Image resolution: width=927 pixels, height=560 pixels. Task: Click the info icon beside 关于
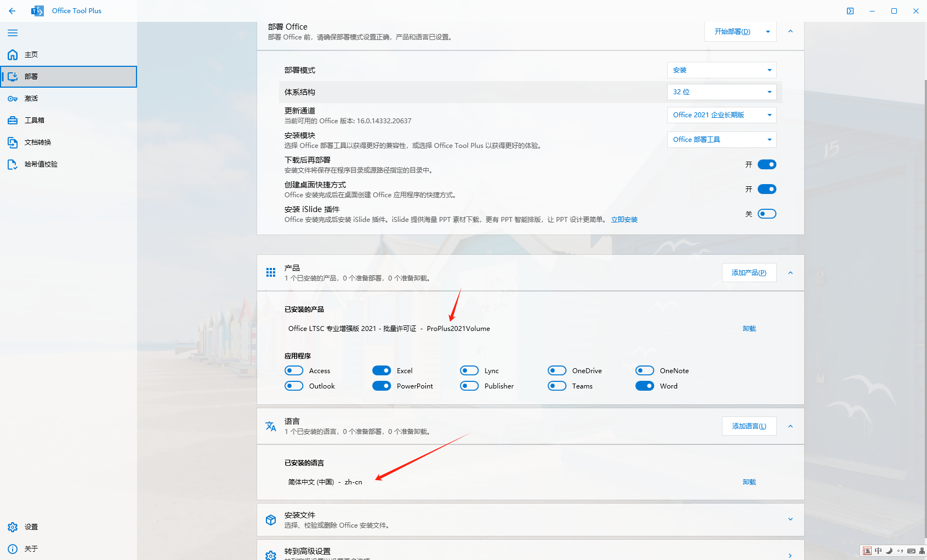coord(13,549)
